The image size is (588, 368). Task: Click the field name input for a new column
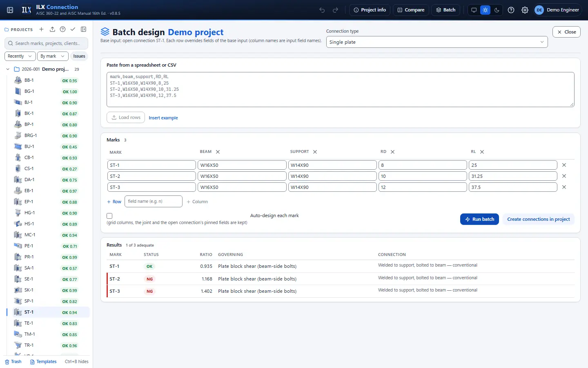pyautogui.click(x=154, y=202)
